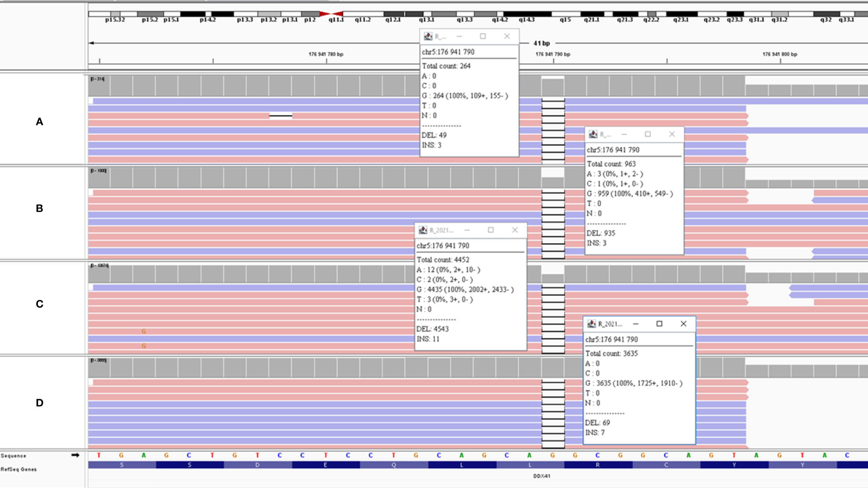Image resolution: width=868 pixels, height=488 pixels.
Task: Select the 'T : 3 (0%, 3+, 0- )' line
Action: (445, 300)
